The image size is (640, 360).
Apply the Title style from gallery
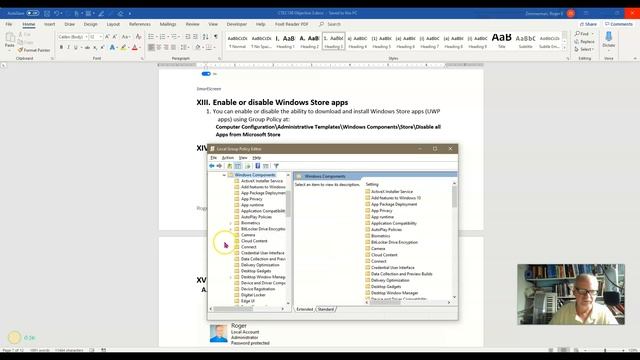tap(502, 41)
